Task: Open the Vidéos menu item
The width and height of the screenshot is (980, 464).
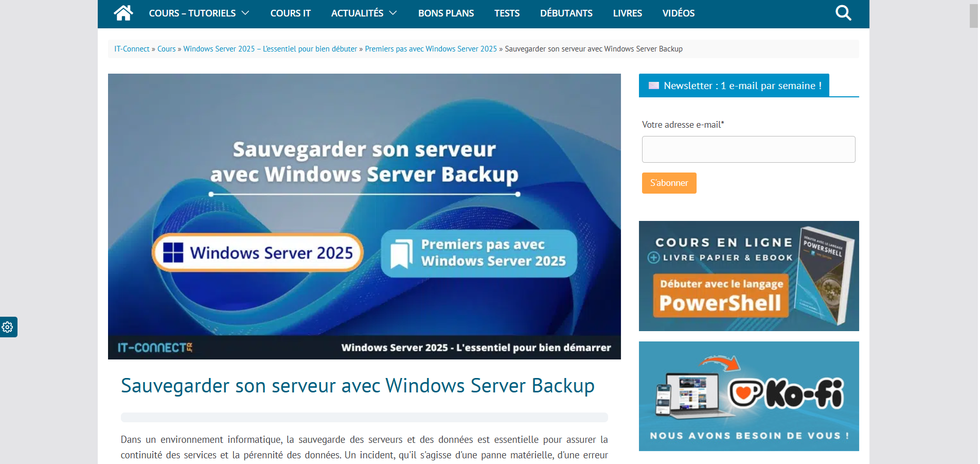Action: tap(679, 13)
